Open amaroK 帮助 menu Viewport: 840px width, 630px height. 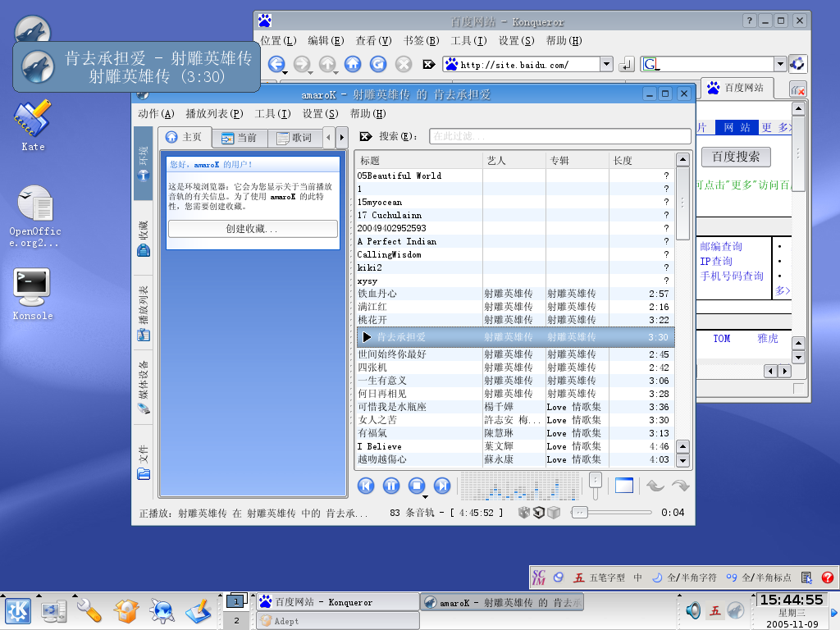tap(368, 113)
